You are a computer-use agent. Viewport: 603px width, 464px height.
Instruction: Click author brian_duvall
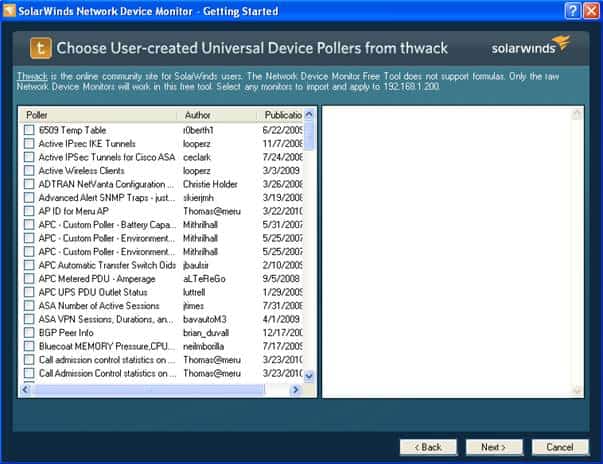206,333
